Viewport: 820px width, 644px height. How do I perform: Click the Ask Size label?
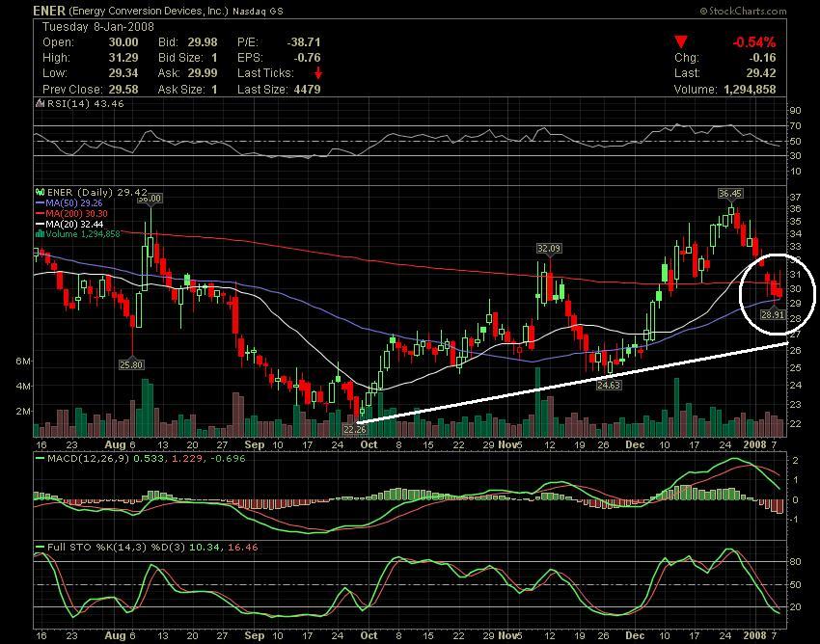point(180,90)
